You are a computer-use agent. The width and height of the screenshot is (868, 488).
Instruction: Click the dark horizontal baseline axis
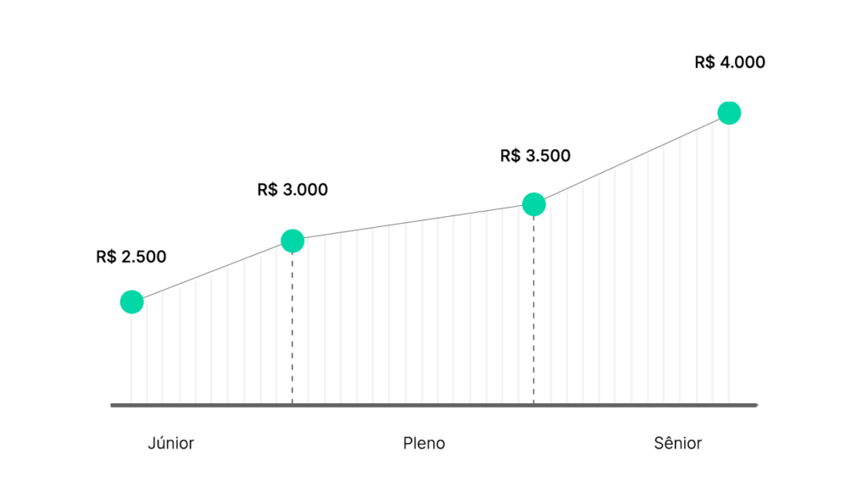(x=434, y=406)
